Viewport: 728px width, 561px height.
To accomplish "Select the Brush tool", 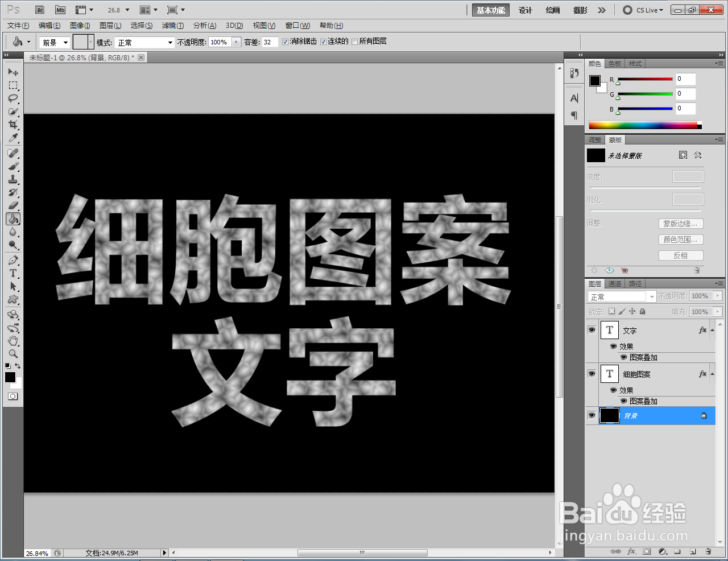I will pyautogui.click(x=13, y=166).
